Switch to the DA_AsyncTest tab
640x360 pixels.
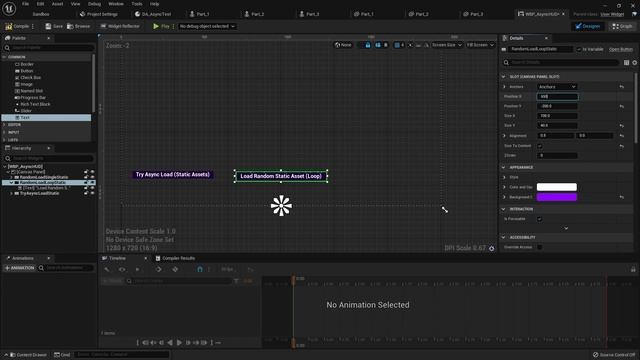click(153, 14)
